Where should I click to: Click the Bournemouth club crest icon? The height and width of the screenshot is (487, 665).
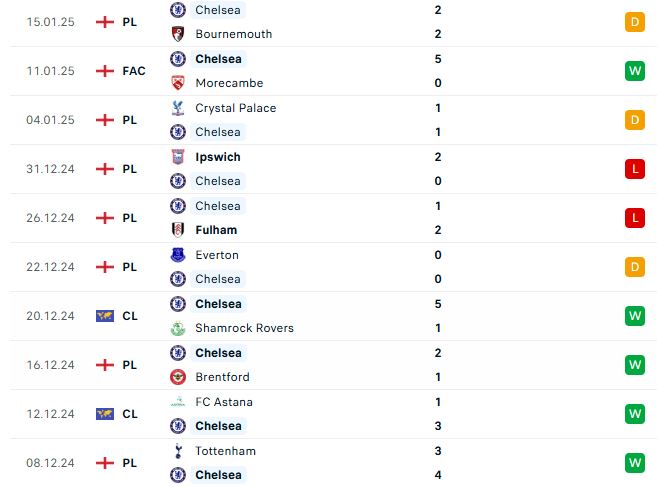tap(178, 34)
